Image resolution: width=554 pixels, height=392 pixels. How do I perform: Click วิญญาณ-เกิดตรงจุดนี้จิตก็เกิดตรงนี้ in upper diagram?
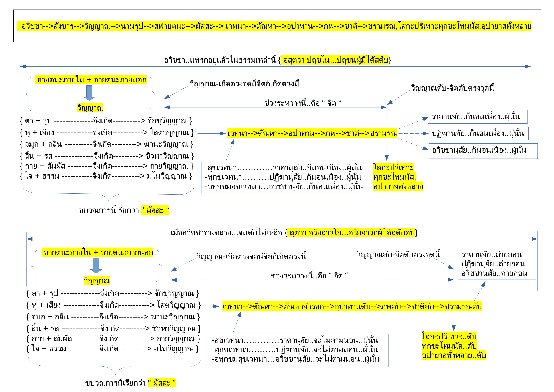[244, 84]
